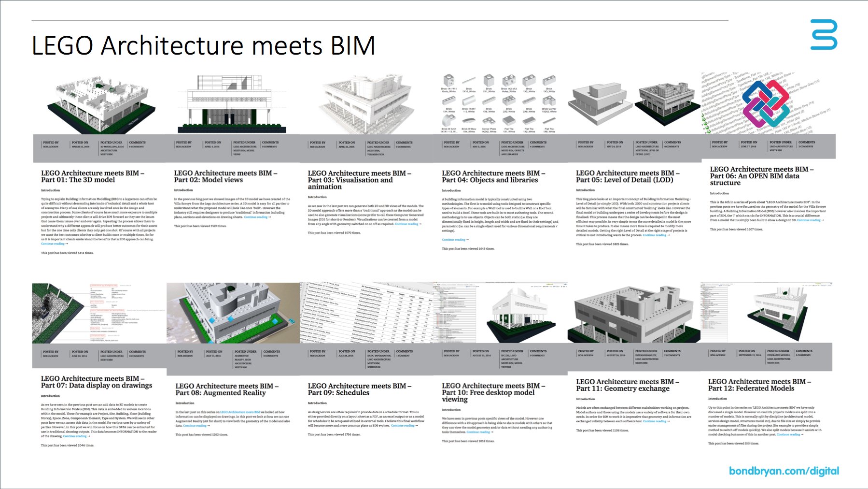868x489 pixels.
Task: Click 'This post has been viewed 5411 times'
Action: pos(67,253)
